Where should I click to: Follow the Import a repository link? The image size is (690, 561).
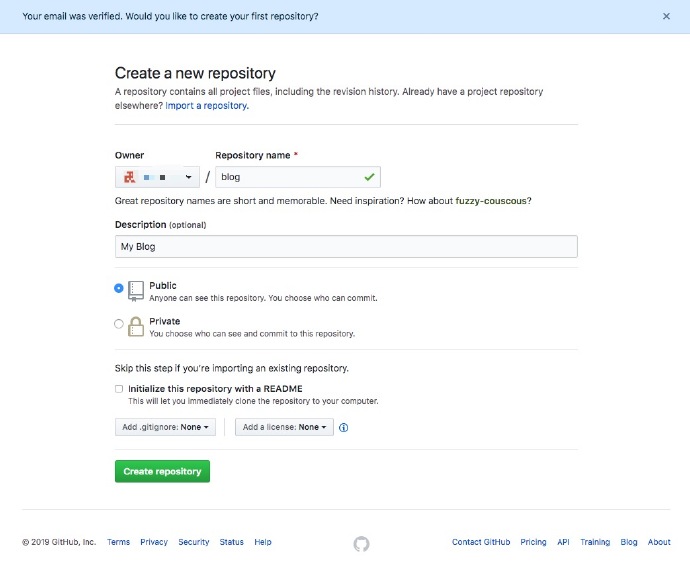[207, 105]
